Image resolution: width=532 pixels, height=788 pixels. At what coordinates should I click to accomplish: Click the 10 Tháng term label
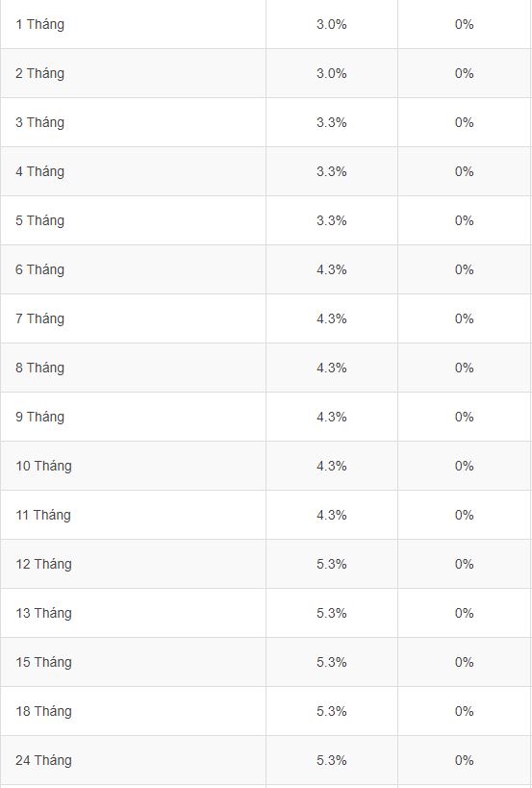coord(43,466)
